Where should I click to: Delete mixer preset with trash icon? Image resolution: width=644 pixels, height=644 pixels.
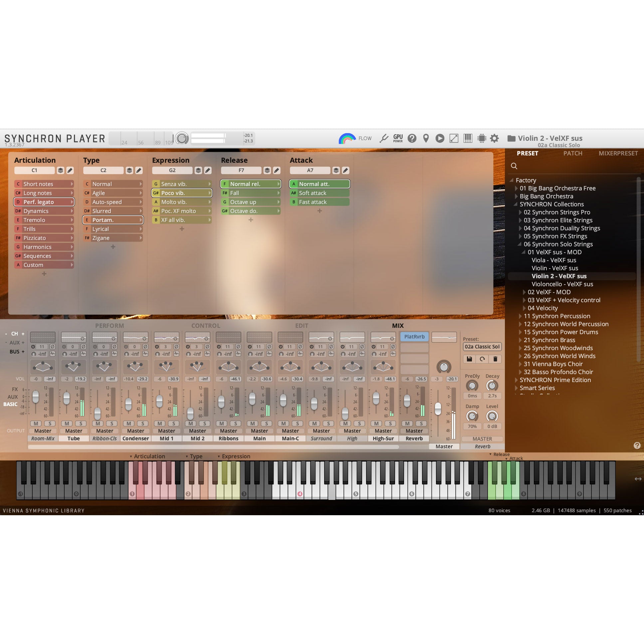[495, 359]
